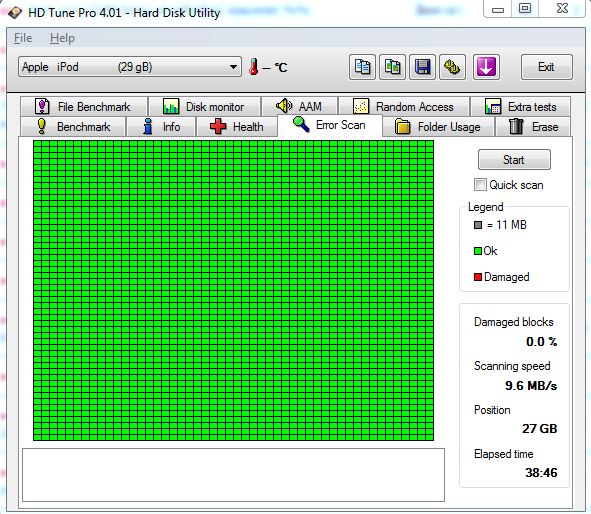Switch to the Benchmark tab
591x514 pixels.
tap(73, 127)
